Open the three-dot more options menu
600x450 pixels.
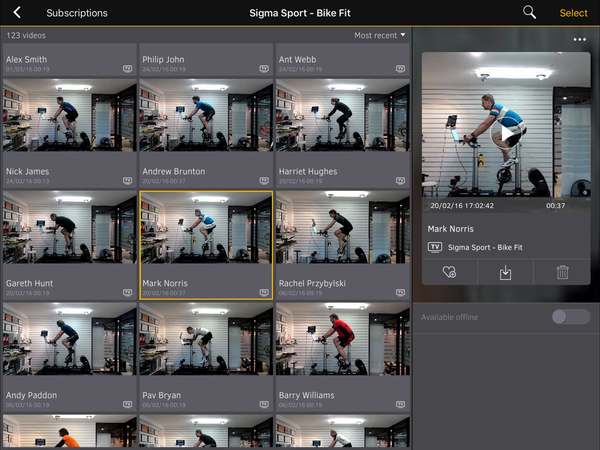point(579,39)
